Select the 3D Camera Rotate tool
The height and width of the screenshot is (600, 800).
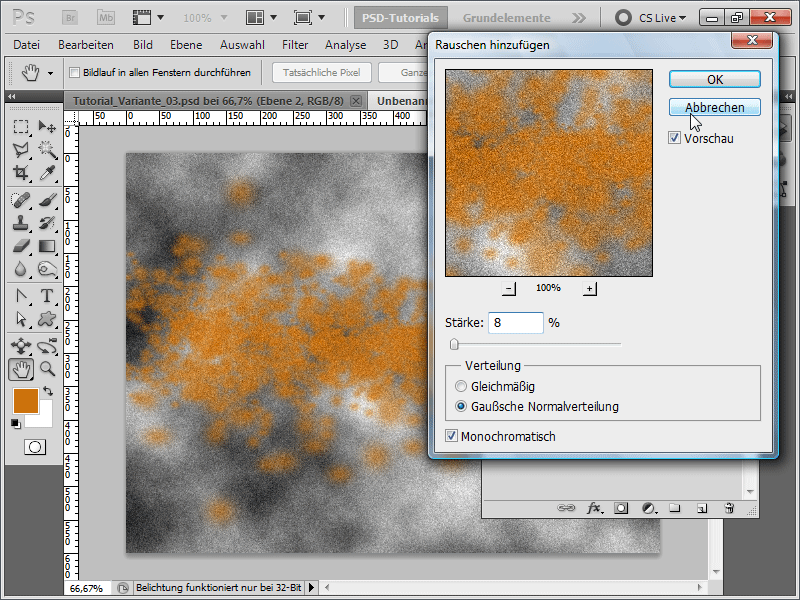pos(46,346)
